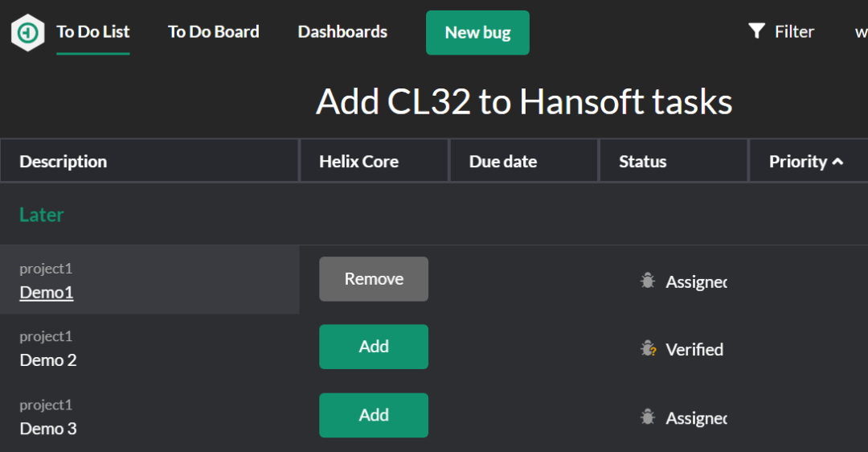Click the Hansoft hexagon logo icon
Viewport: 868px width, 452px height.
tap(27, 33)
